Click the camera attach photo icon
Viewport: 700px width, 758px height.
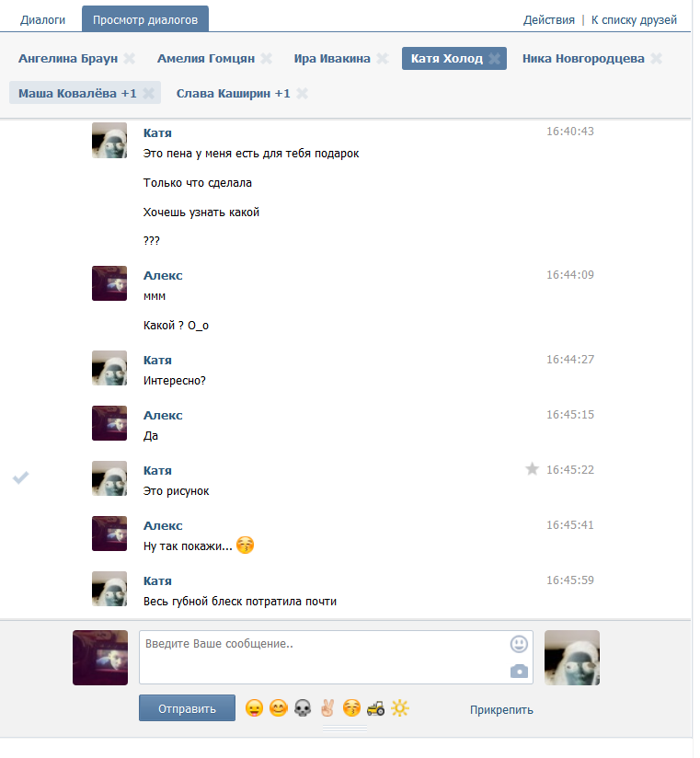click(x=519, y=671)
